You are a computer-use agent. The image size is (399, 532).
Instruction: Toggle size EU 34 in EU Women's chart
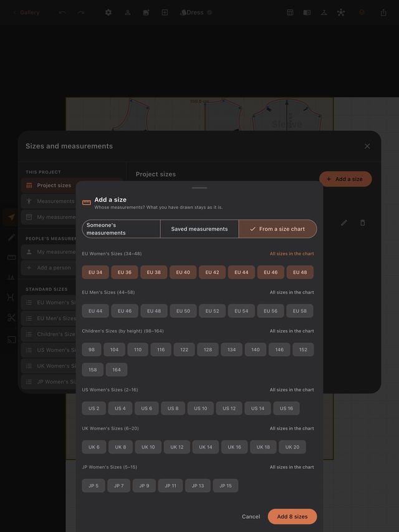point(95,272)
